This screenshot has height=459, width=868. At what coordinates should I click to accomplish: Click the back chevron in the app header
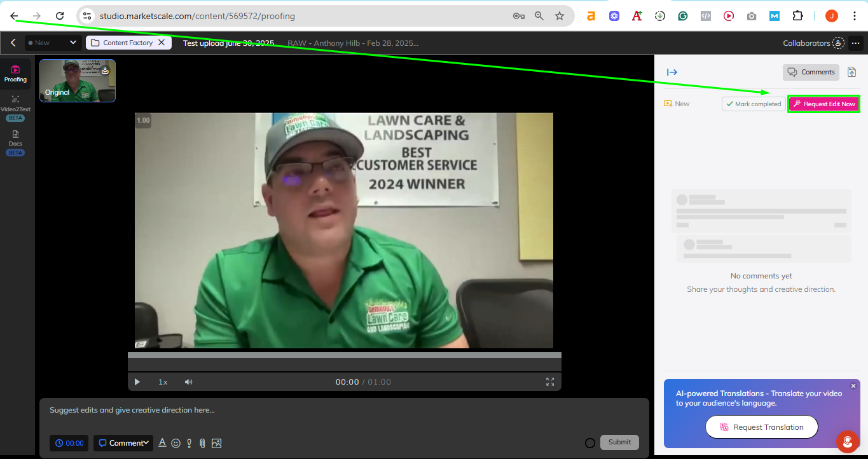tap(13, 43)
